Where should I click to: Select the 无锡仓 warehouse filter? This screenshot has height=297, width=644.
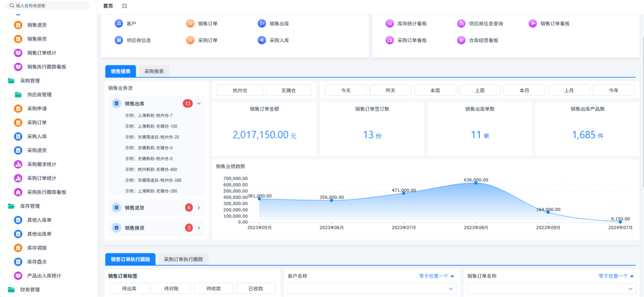point(288,91)
